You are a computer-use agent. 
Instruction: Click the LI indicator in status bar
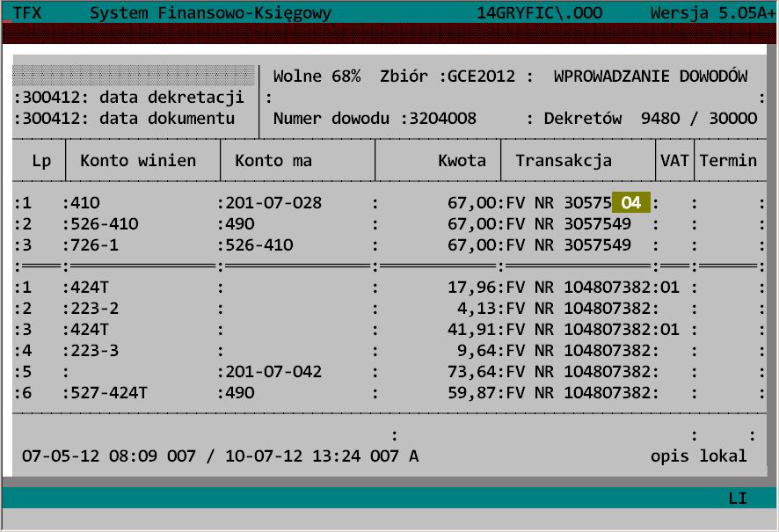(x=738, y=499)
